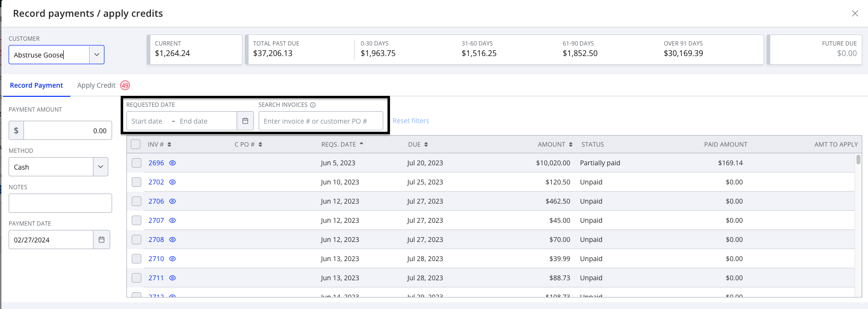Click the $169.14 paid amount cell

point(730,163)
